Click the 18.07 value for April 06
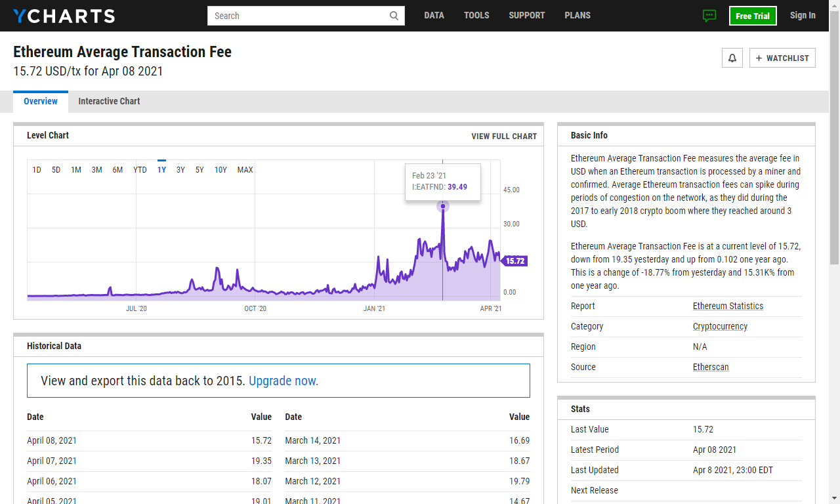 click(x=261, y=482)
